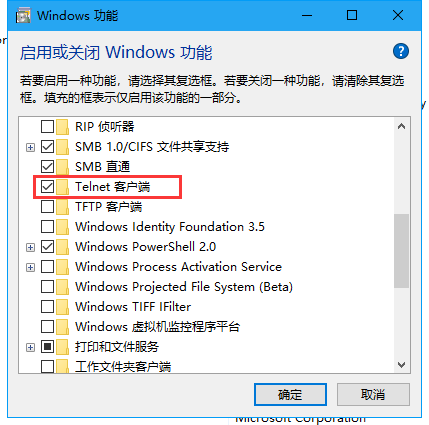The height and width of the screenshot is (425, 429).
Task: Expand the Windows PowerShell 2.0 node
Action: [x=30, y=247]
